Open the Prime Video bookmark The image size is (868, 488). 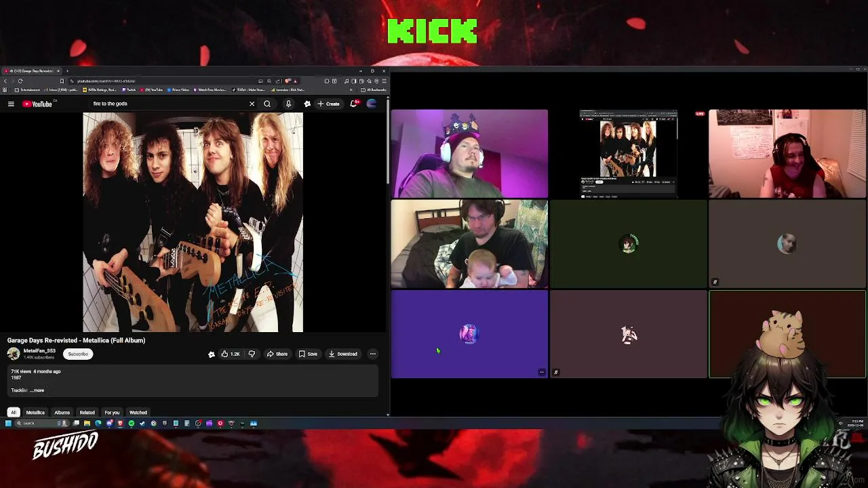click(178, 89)
